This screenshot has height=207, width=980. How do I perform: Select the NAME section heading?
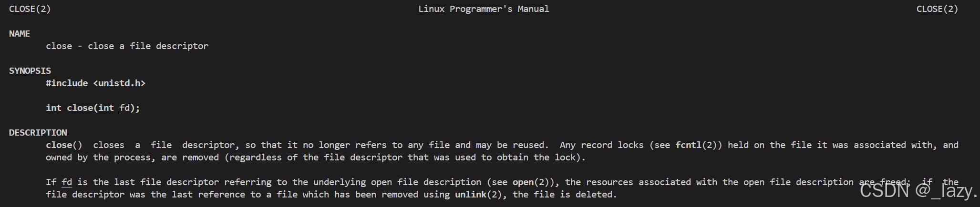[20, 34]
